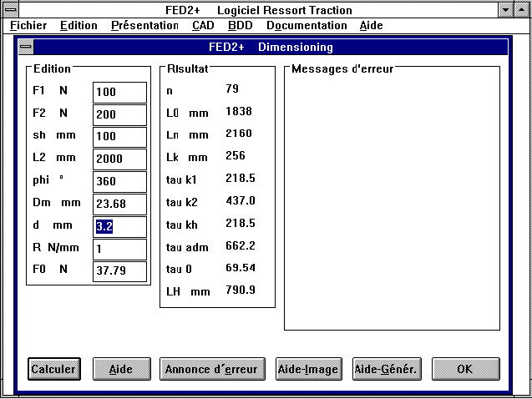This screenshot has height=399, width=532.
Task: Click the Annonce d'erreur button
Action: 212,369
